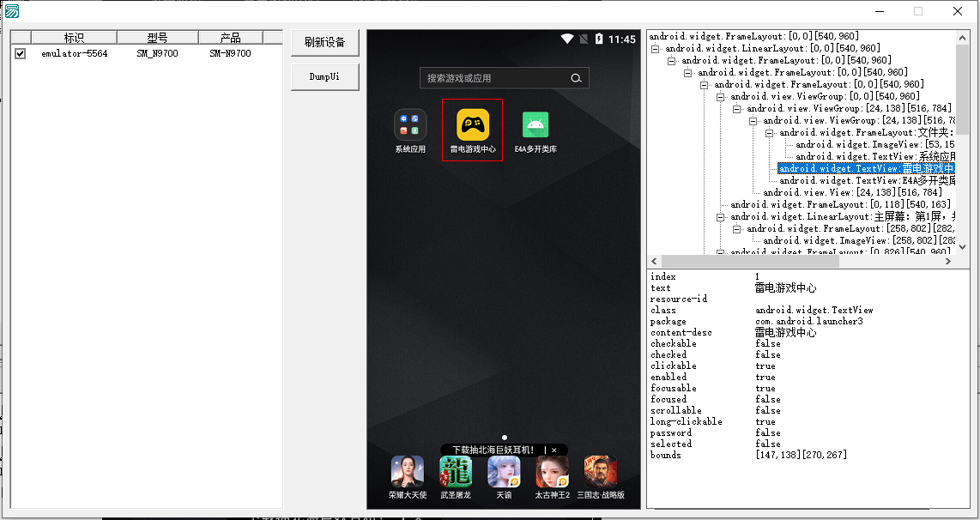Click the 刷新设备 button
The width and height of the screenshot is (980, 520).
325,43
